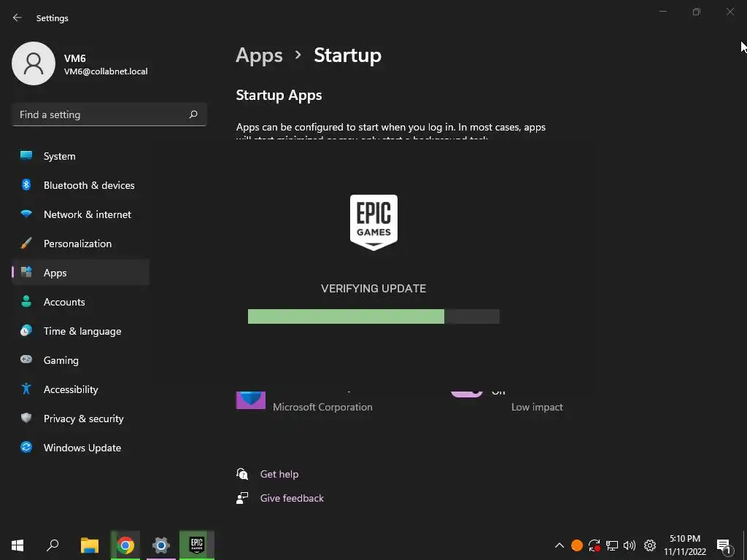Switch to Google Chrome in taskbar

point(125,545)
